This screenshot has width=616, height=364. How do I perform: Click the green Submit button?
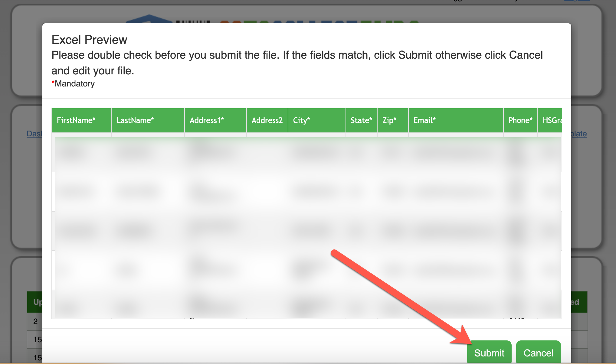coord(489,353)
